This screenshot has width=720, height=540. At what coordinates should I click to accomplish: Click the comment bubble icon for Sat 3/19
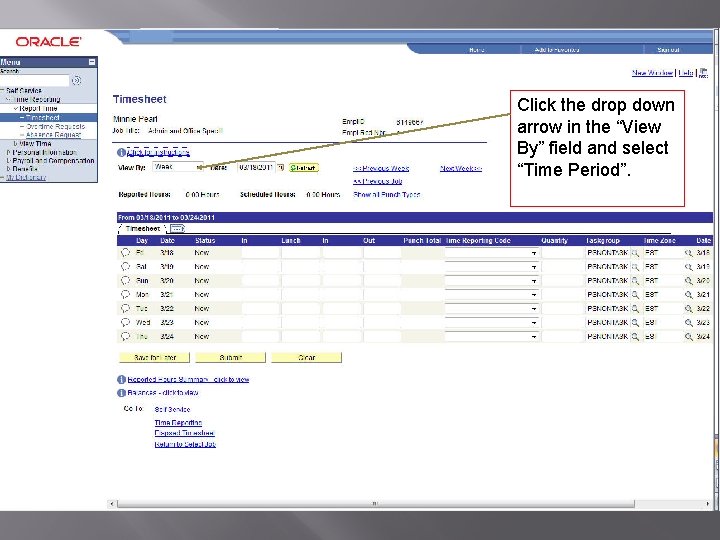point(125,266)
